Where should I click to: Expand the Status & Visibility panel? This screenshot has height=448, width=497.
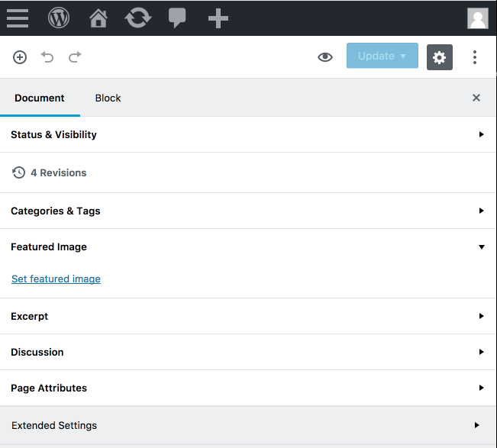point(248,134)
